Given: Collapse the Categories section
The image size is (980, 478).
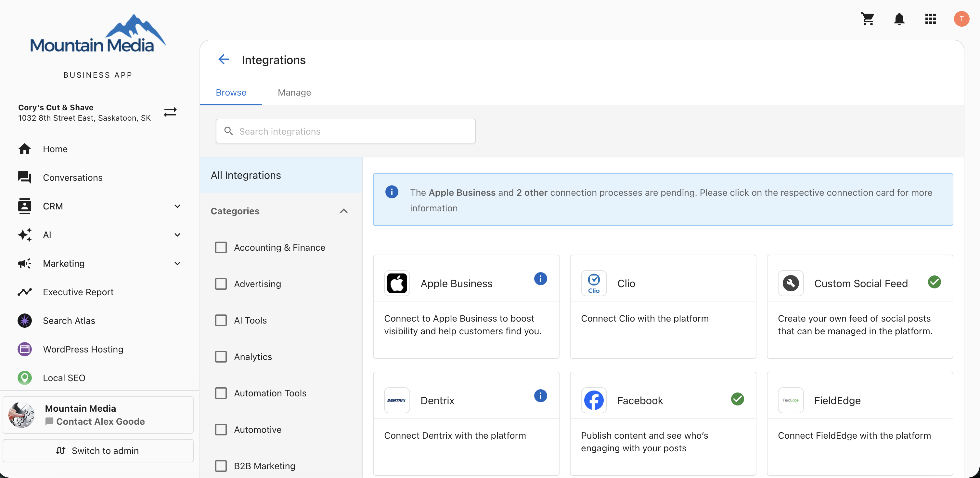Looking at the screenshot, I should (343, 211).
